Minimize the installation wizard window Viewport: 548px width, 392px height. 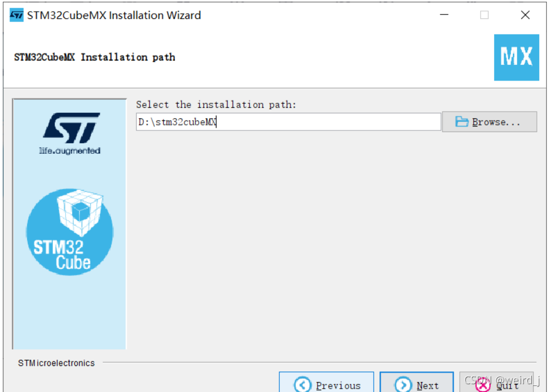point(444,14)
